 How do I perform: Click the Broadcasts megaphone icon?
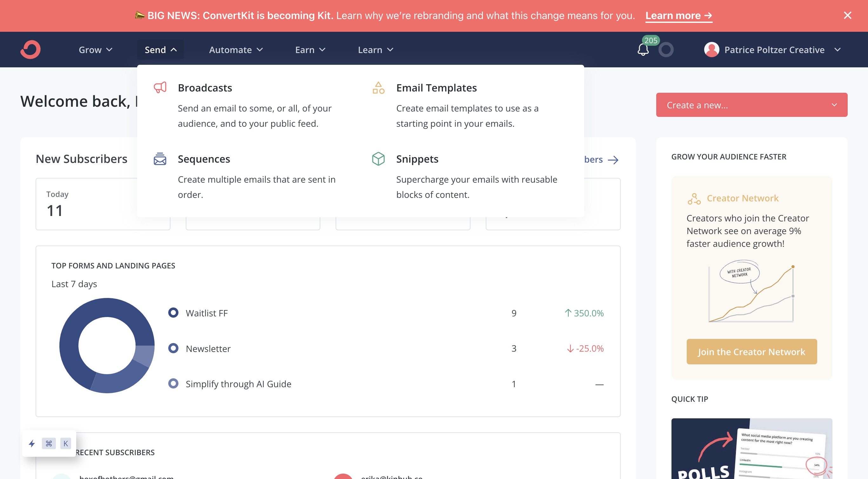pyautogui.click(x=160, y=87)
